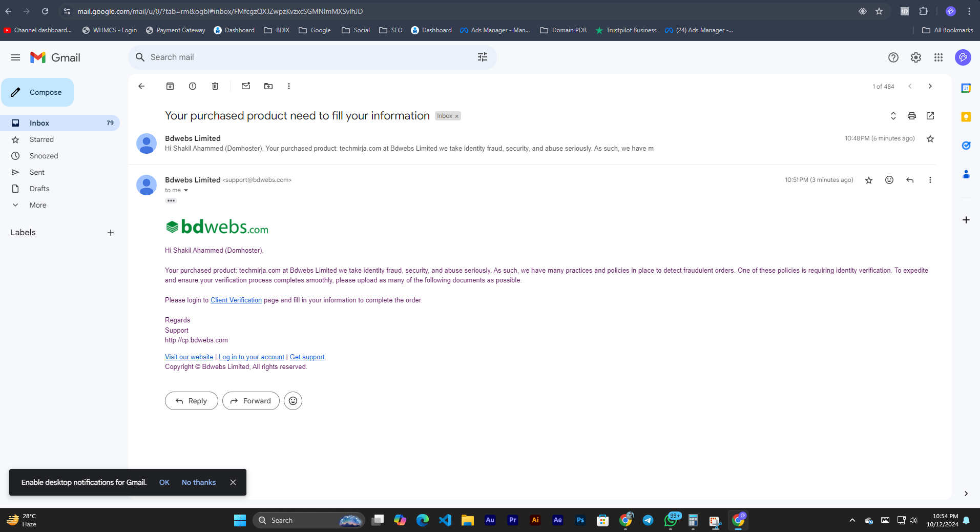Remove the Inbox label from conversation
This screenshot has width=980, height=532.
click(x=457, y=116)
